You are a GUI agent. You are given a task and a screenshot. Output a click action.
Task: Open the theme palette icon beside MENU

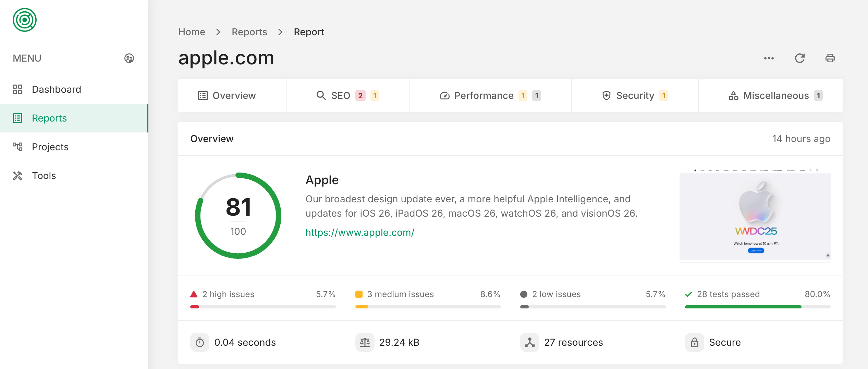[x=129, y=58]
